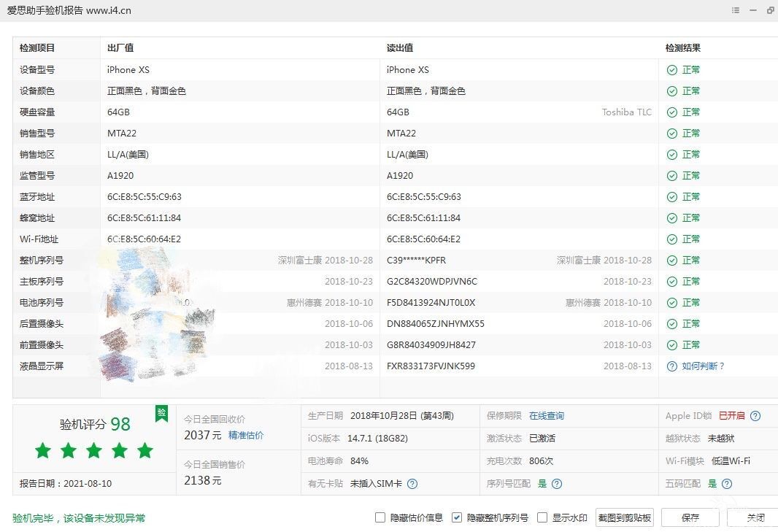
Task: Click the battery life 84% value
Action: pos(359,461)
